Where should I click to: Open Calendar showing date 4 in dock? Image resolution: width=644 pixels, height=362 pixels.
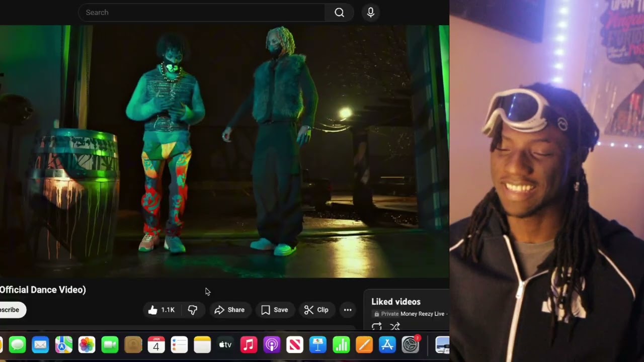156,345
